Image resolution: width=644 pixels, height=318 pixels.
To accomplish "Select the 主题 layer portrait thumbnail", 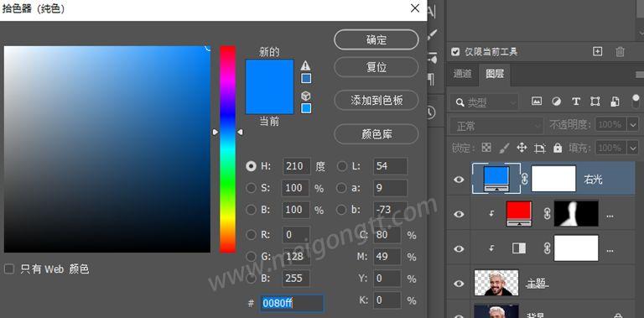I will pyautogui.click(x=496, y=283).
